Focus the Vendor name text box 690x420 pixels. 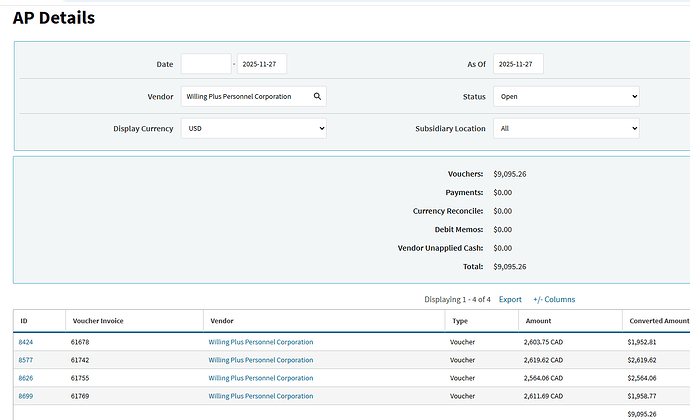click(x=245, y=97)
